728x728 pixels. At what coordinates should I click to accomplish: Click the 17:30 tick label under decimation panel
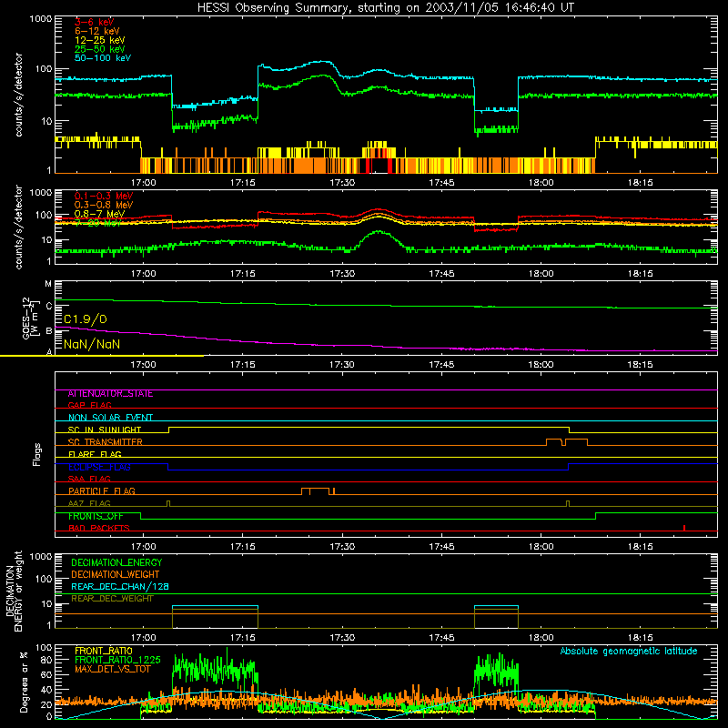click(342, 638)
